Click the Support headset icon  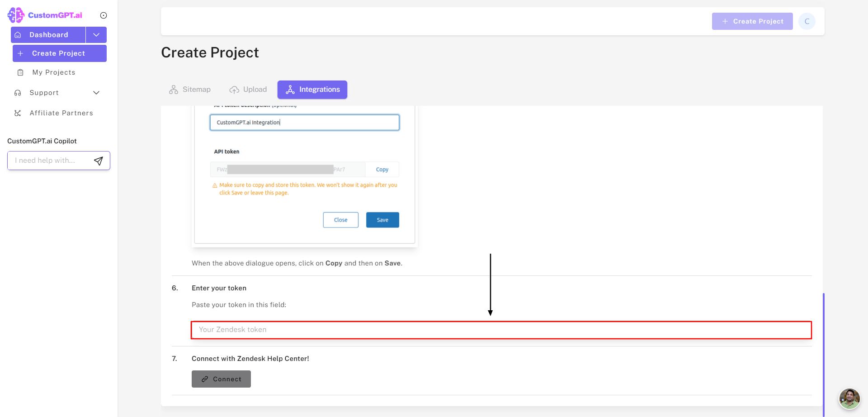pyautogui.click(x=18, y=93)
